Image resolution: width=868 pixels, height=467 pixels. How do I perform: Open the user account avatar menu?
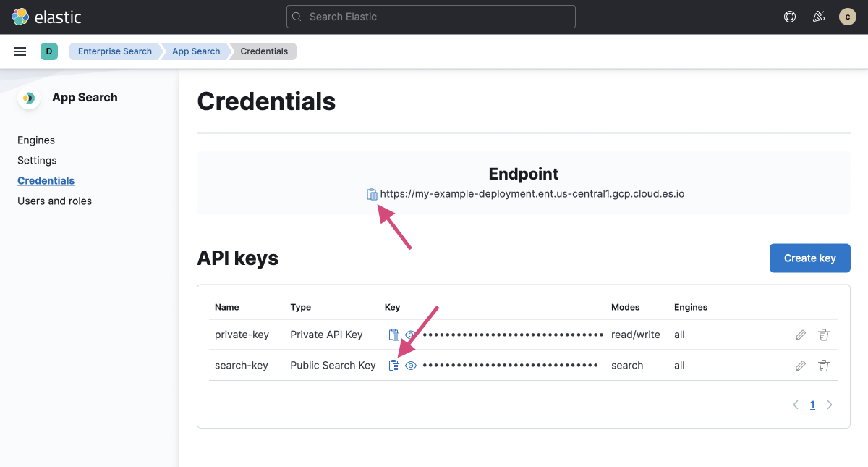click(x=847, y=17)
